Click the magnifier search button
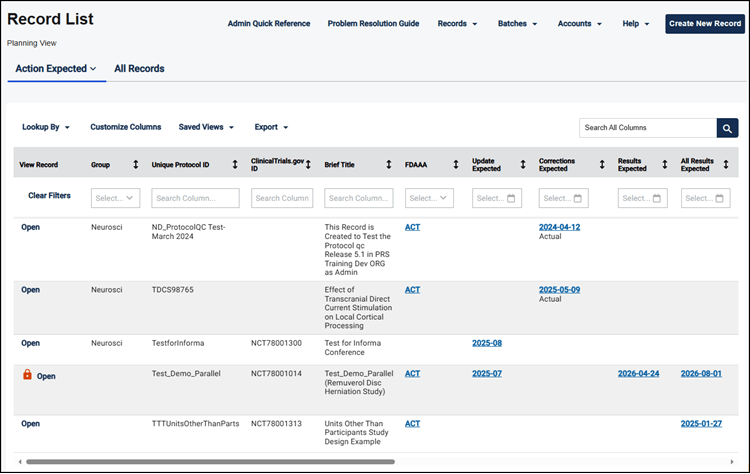Screen dimensions: 750x474 727,128
